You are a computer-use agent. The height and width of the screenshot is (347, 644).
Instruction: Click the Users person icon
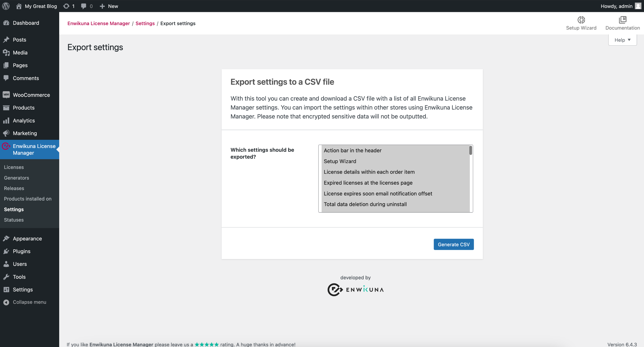coord(6,264)
